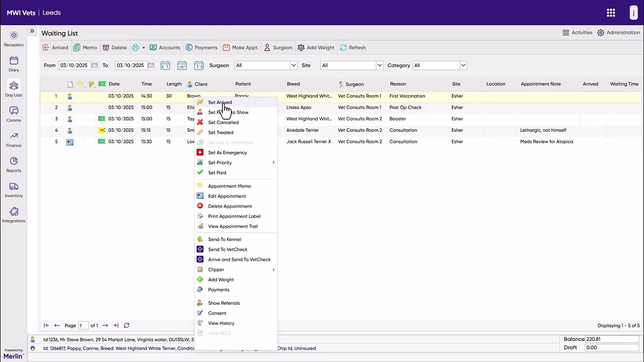Open the Diary sidebar section

[14, 64]
